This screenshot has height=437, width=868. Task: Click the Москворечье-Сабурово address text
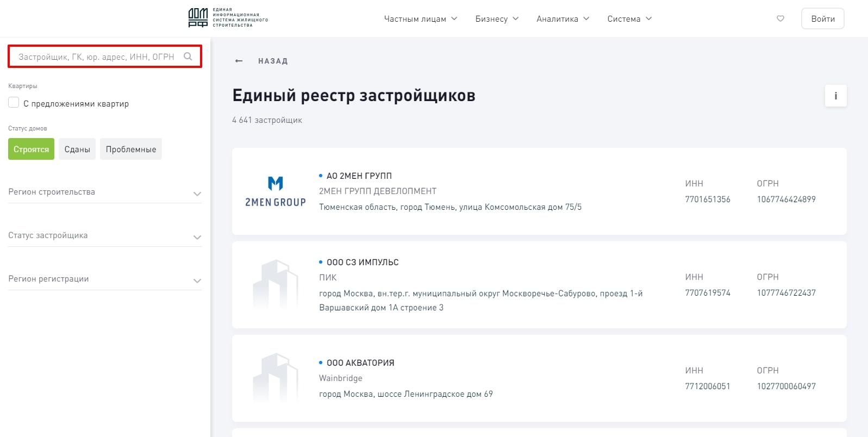pyautogui.click(x=480, y=301)
